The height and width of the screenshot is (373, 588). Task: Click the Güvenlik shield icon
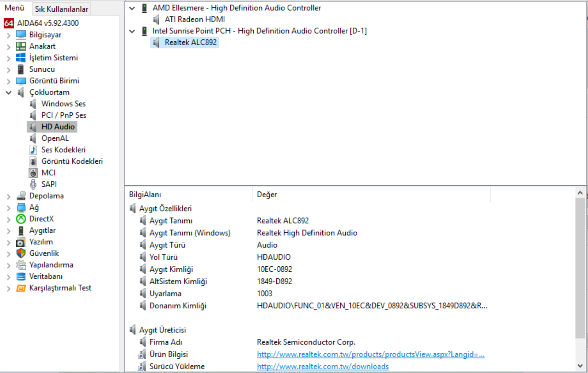coord(21,253)
